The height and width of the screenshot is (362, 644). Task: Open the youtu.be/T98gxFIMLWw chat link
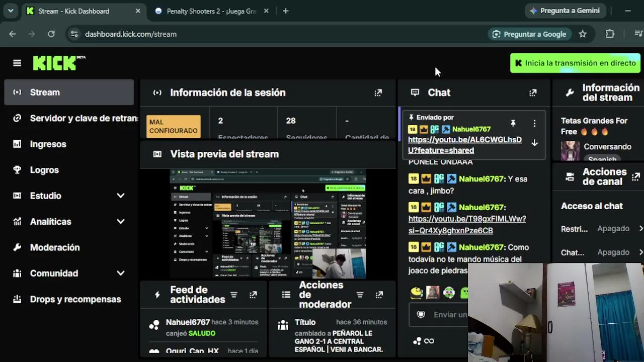pos(467,225)
